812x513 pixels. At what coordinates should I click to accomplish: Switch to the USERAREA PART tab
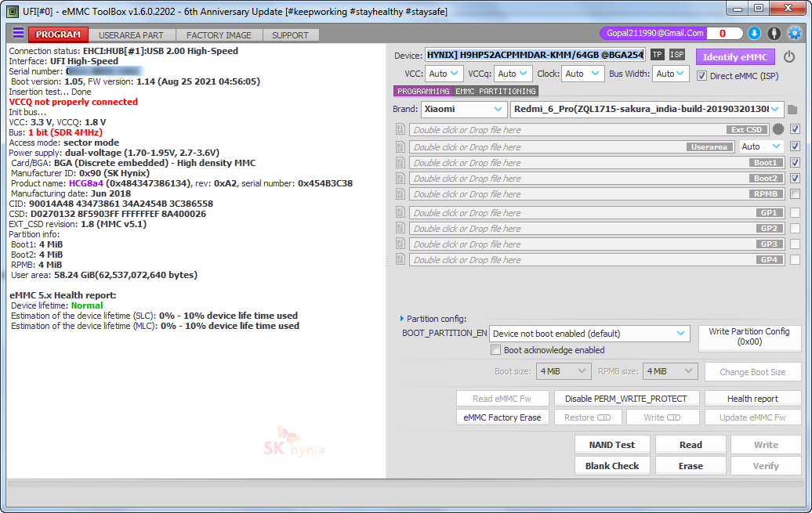tap(131, 35)
